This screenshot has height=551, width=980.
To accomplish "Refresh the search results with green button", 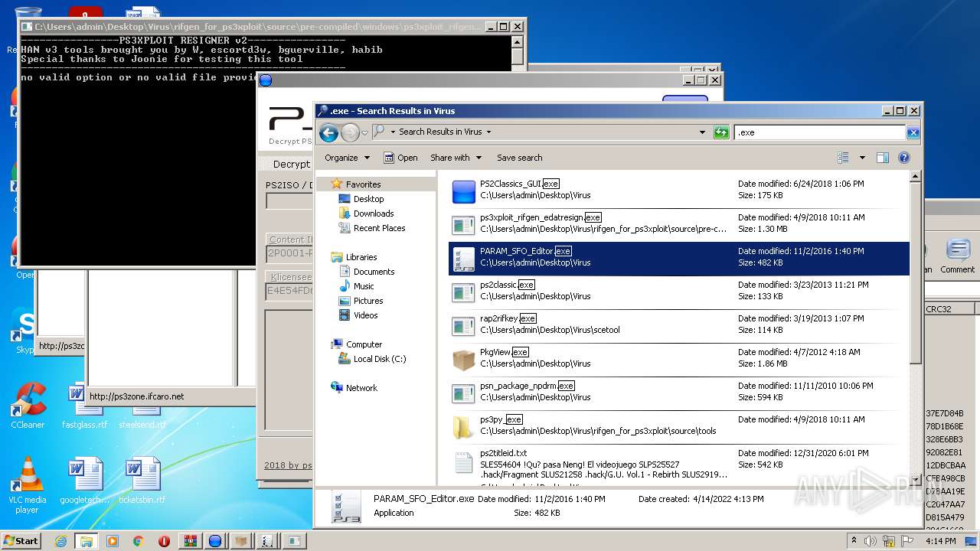I will tap(720, 132).
